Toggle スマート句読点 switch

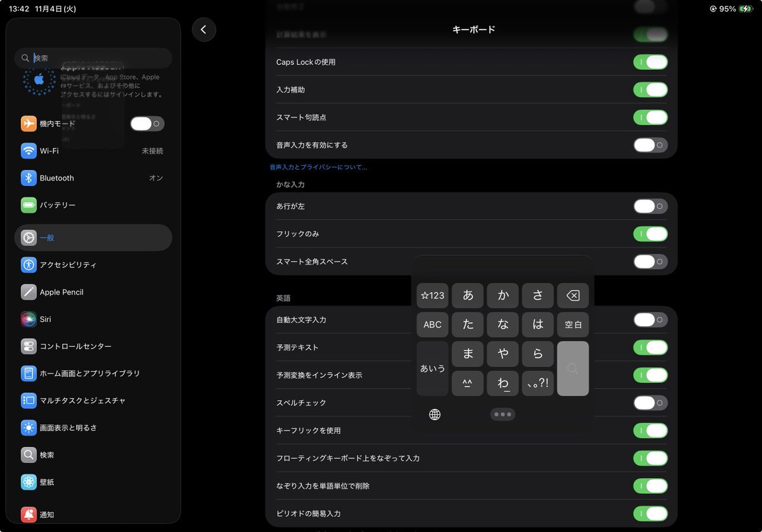[x=650, y=117]
